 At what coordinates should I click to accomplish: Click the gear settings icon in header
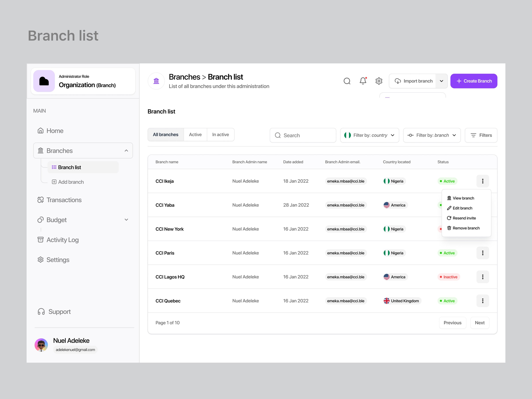pyautogui.click(x=379, y=81)
